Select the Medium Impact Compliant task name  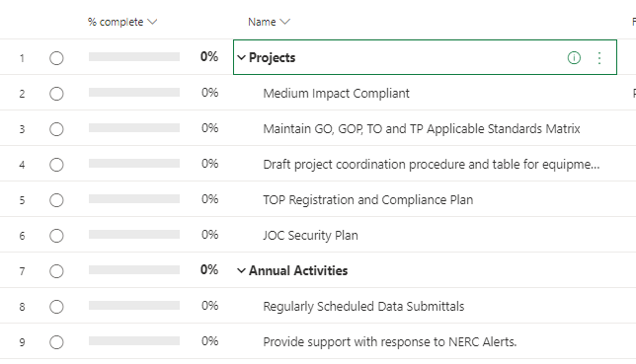tap(336, 94)
